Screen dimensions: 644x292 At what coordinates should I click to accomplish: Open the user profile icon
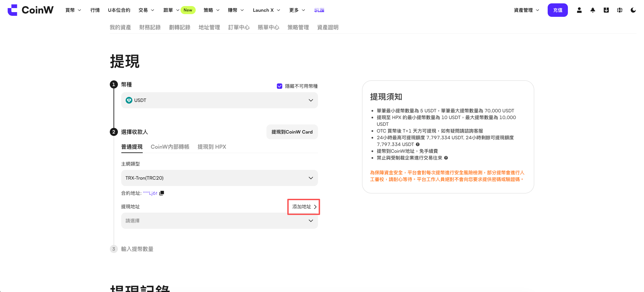(579, 10)
